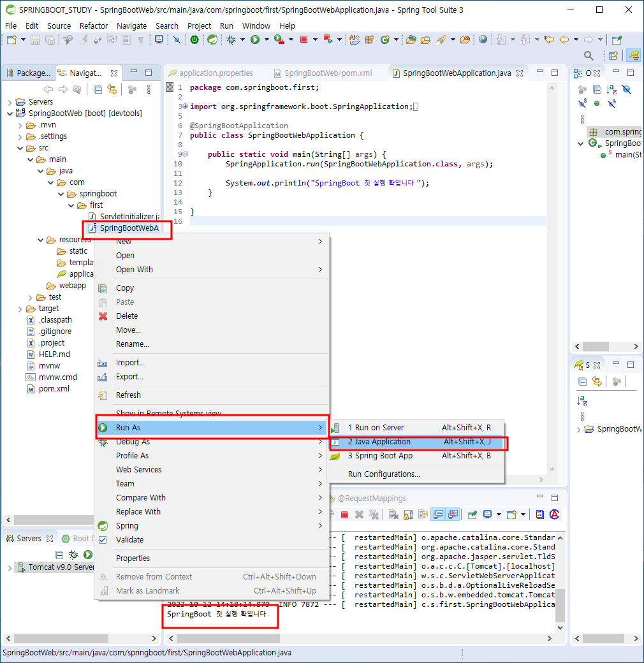Click the Debug server icon in Servers view

coord(73,555)
